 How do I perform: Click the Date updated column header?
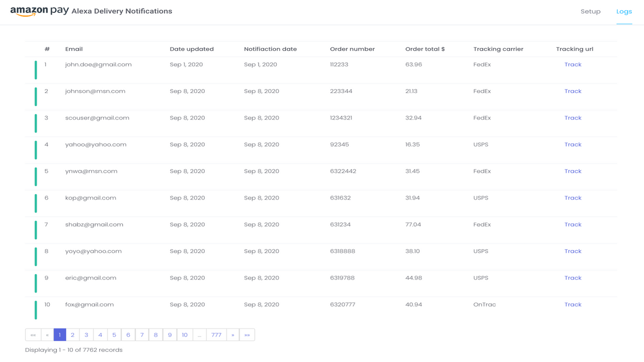[x=192, y=49]
